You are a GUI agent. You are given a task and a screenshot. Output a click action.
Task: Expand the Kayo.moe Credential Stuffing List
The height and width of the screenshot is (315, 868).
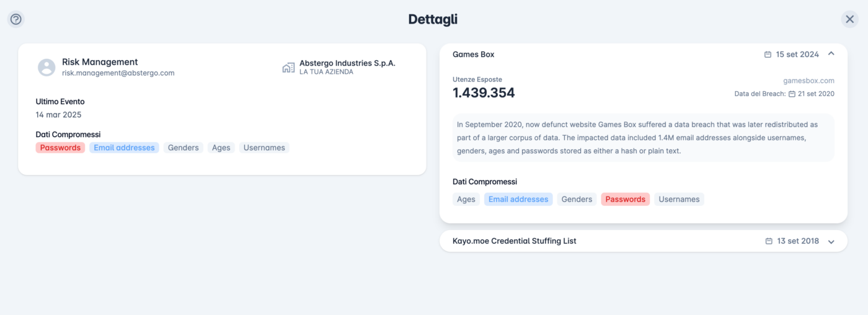point(831,241)
